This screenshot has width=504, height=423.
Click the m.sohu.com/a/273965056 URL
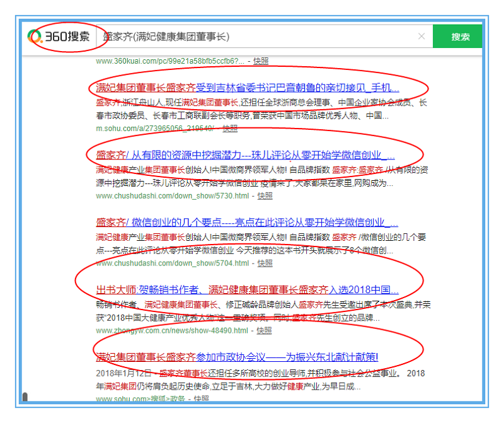click(x=154, y=128)
